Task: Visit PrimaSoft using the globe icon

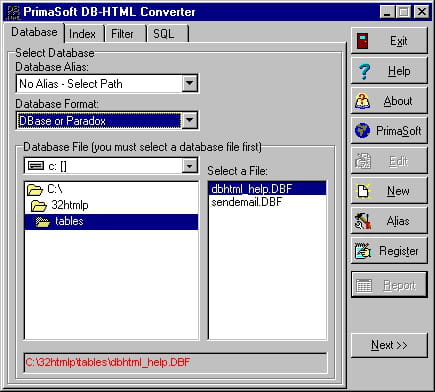Action: point(362,131)
